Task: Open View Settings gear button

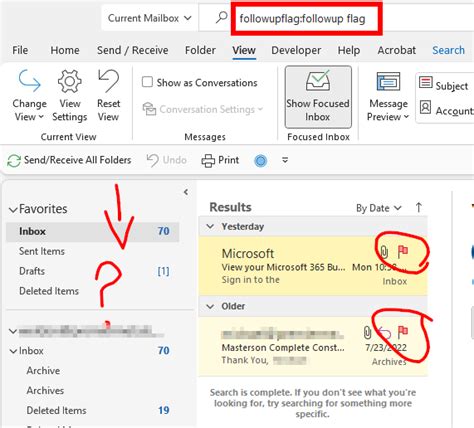Action: point(70,96)
